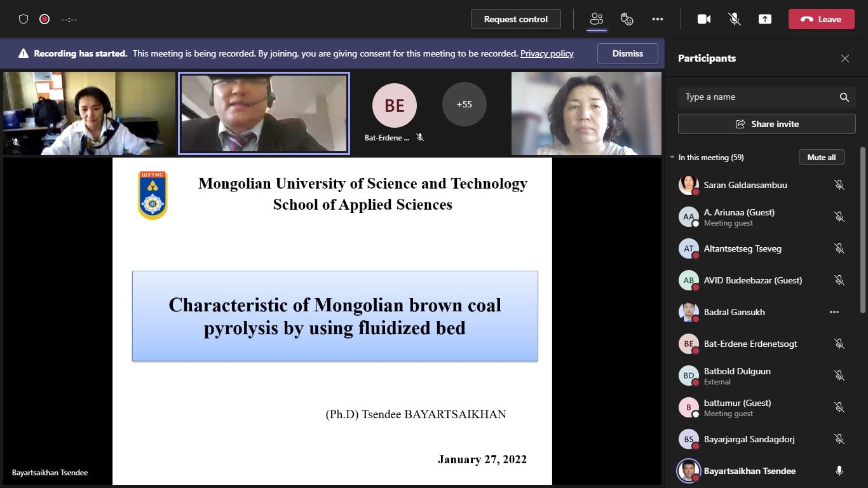Screen dimensions: 868x488
Task: Click the BD avatar circle
Action: [x=689, y=376]
